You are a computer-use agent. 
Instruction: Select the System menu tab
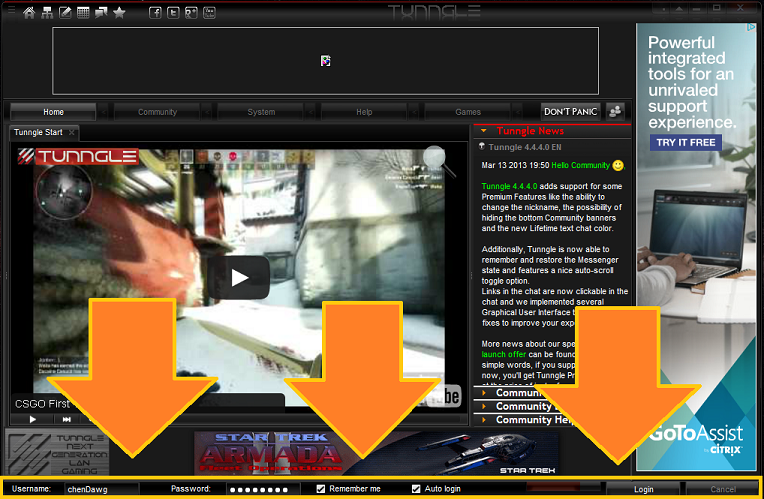point(261,112)
